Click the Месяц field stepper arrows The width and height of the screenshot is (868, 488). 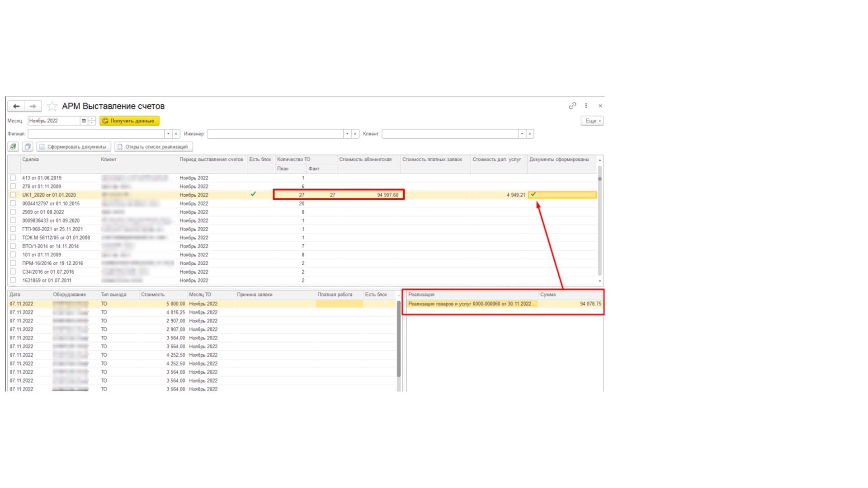click(x=92, y=121)
